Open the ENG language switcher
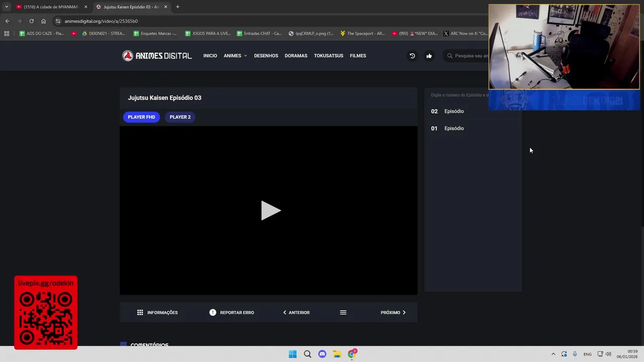Image resolution: width=644 pixels, height=362 pixels. pyautogui.click(x=587, y=354)
